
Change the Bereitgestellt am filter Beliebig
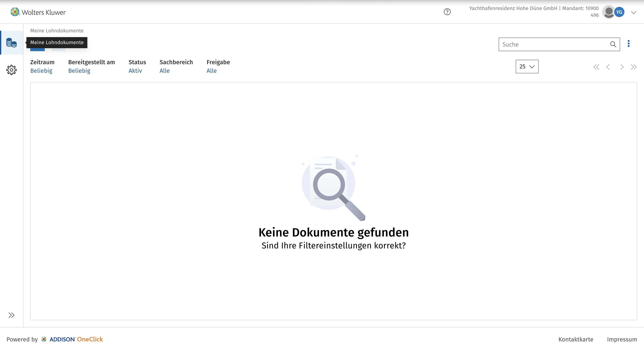pos(79,71)
